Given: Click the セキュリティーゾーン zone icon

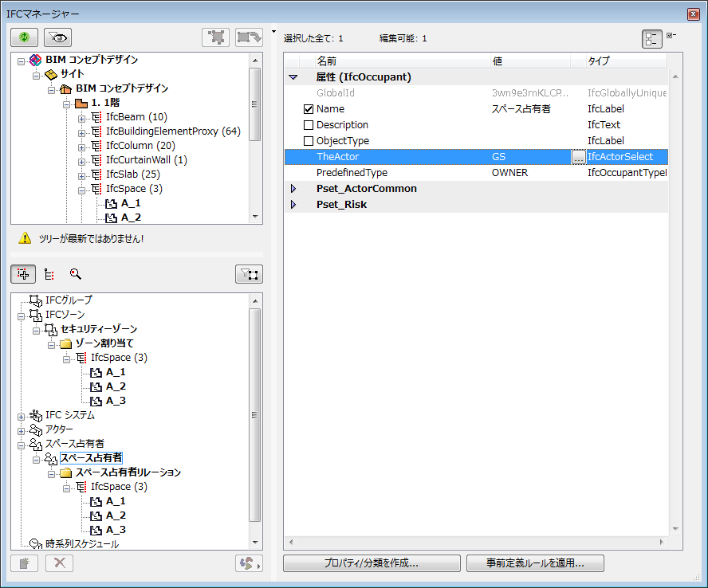Looking at the screenshot, I should coord(51,329).
